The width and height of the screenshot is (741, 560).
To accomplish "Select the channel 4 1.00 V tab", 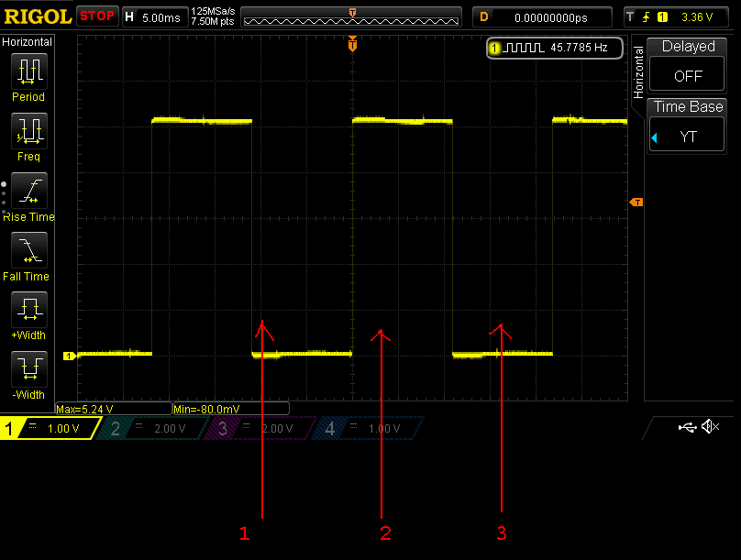I will pyautogui.click(x=367, y=428).
